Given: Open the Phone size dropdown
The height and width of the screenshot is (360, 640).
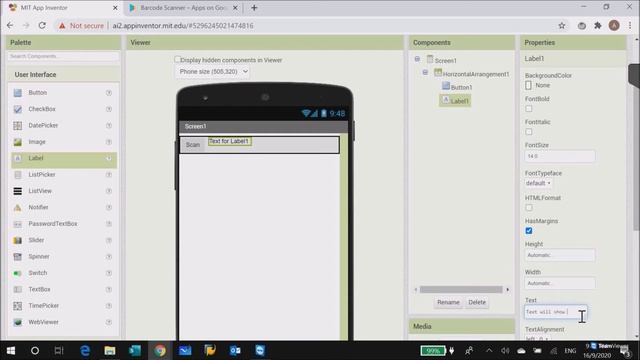Looking at the screenshot, I should pos(212,71).
